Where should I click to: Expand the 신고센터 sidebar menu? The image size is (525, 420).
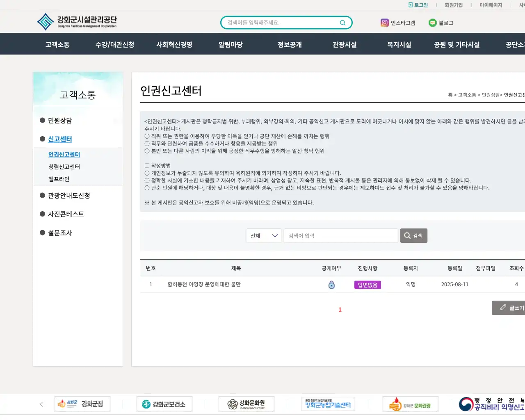[59, 139]
